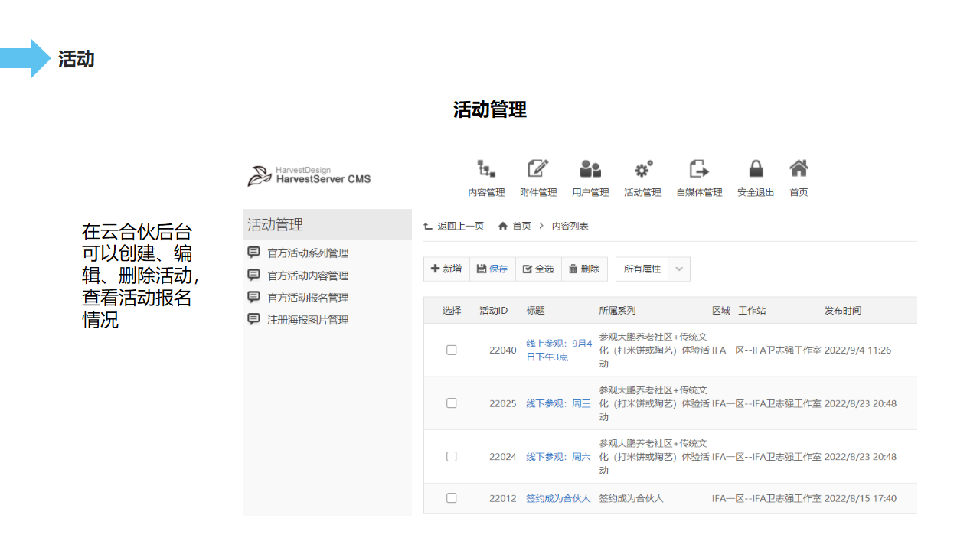Open 官方活动报名管理 in sidebar
This screenshot has height=551, width=980.
tap(308, 298)
